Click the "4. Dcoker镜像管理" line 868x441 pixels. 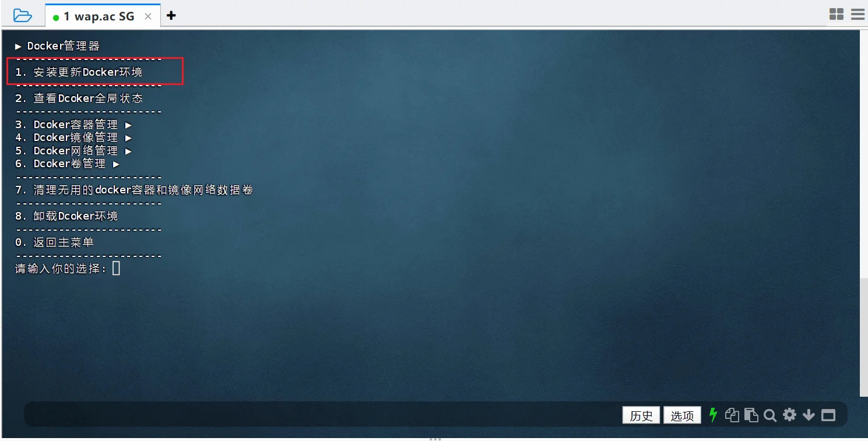click(73, 137)
